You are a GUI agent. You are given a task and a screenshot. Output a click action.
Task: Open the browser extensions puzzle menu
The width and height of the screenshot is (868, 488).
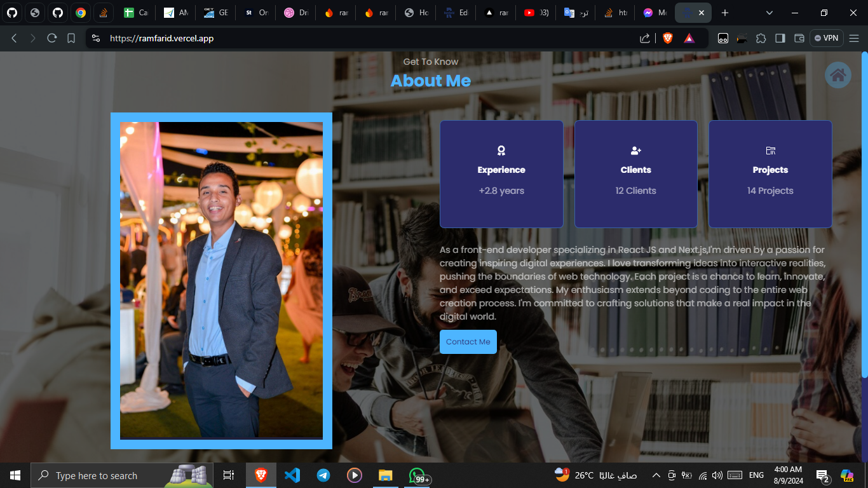(x=761, y=38)
